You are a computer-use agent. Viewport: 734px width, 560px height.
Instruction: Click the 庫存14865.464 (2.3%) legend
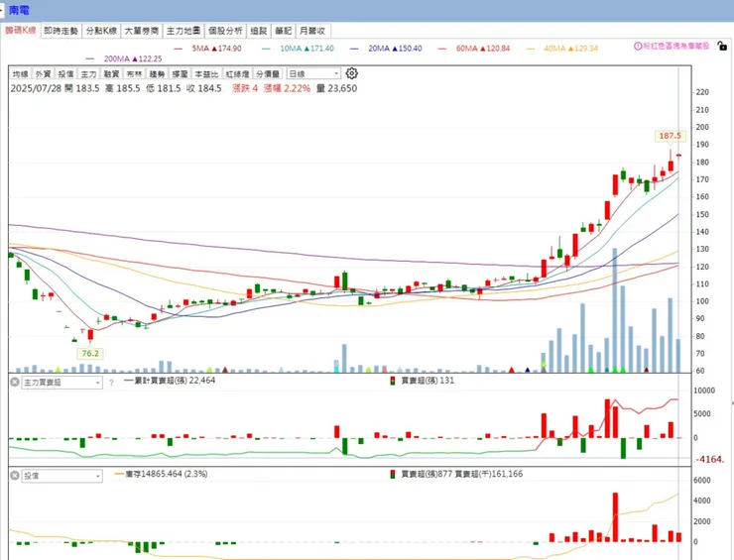pyautogui.click(x=161, y=474)
